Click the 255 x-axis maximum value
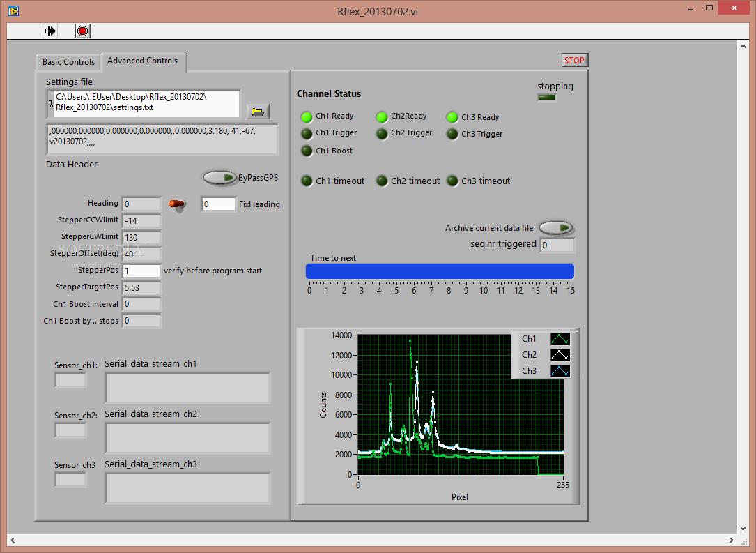This screenshot has height=553, width=756. (563, 485)
